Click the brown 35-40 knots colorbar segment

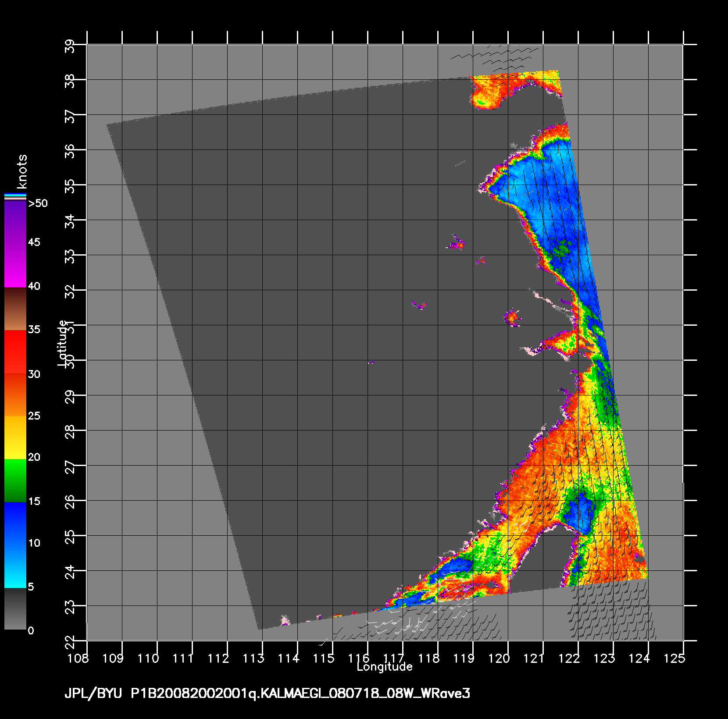pos(15,309)
